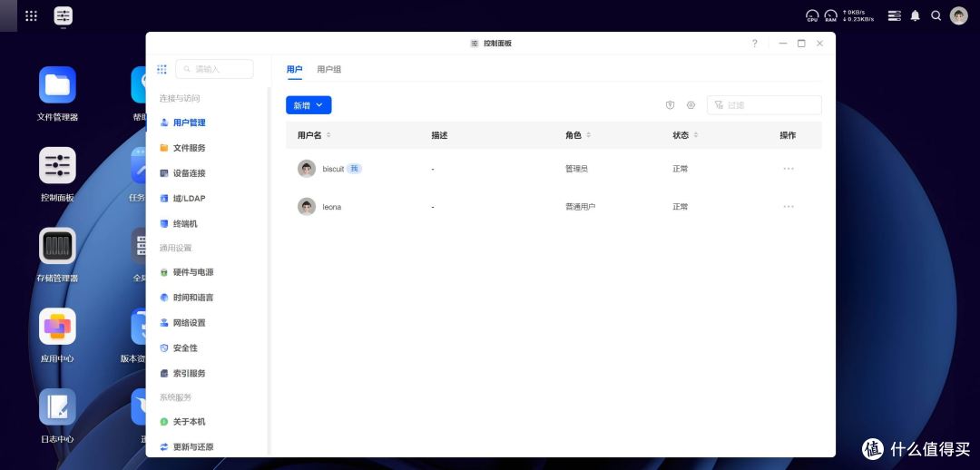Open the CPU usage monitor indicator

point(812,15)
